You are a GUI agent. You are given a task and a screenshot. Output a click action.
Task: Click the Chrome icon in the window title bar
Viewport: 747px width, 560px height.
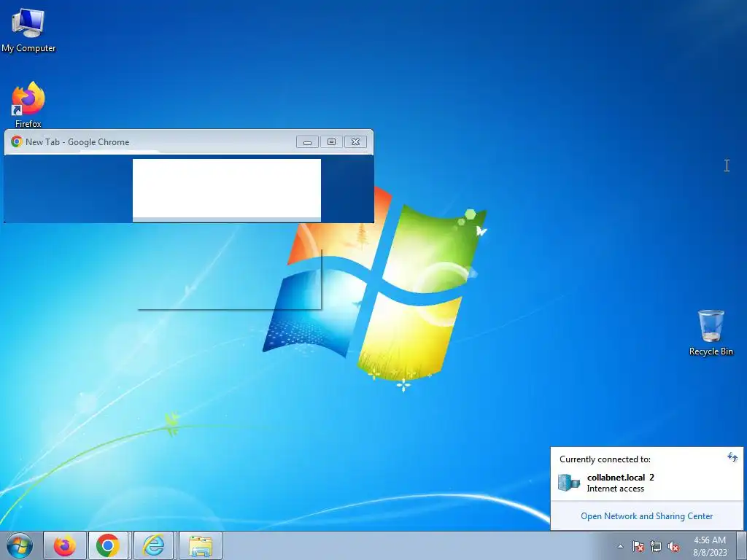tap(17, 141)
